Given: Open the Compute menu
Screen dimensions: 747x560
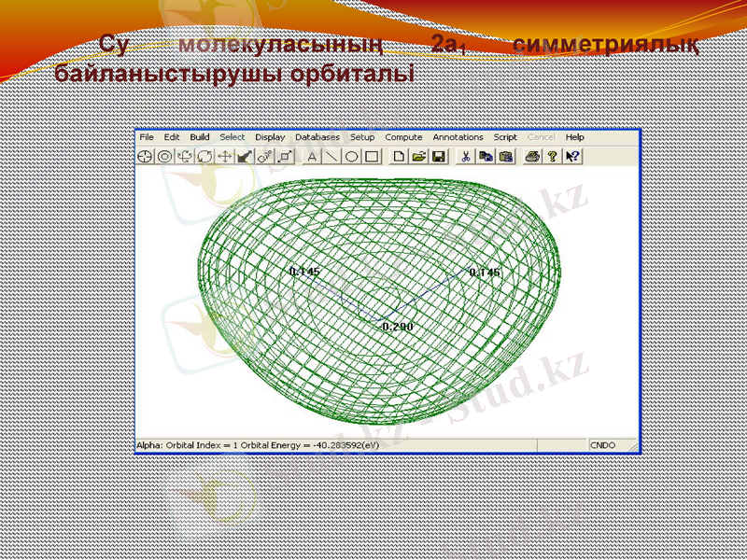Looking at the screenshot, I should point(402,136).
